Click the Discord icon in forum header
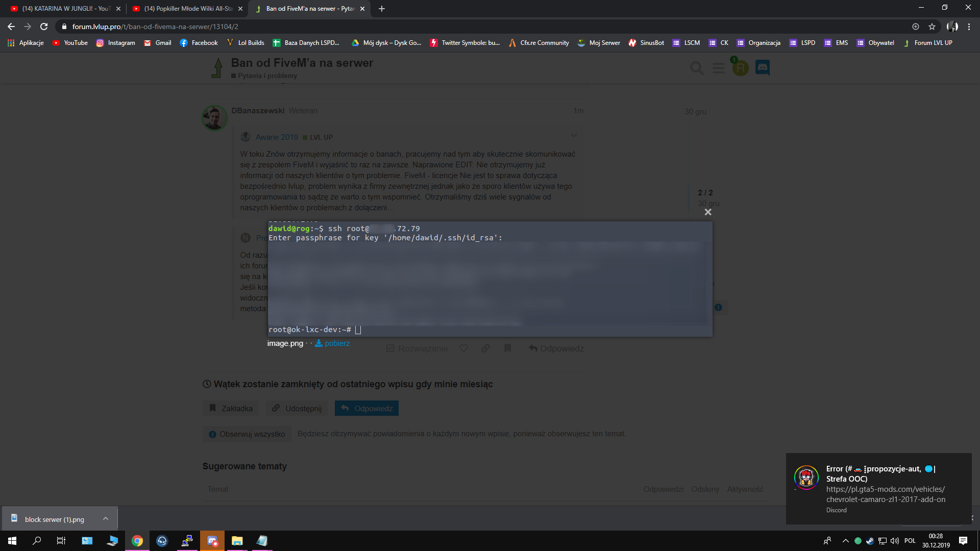 coord(763,67)
